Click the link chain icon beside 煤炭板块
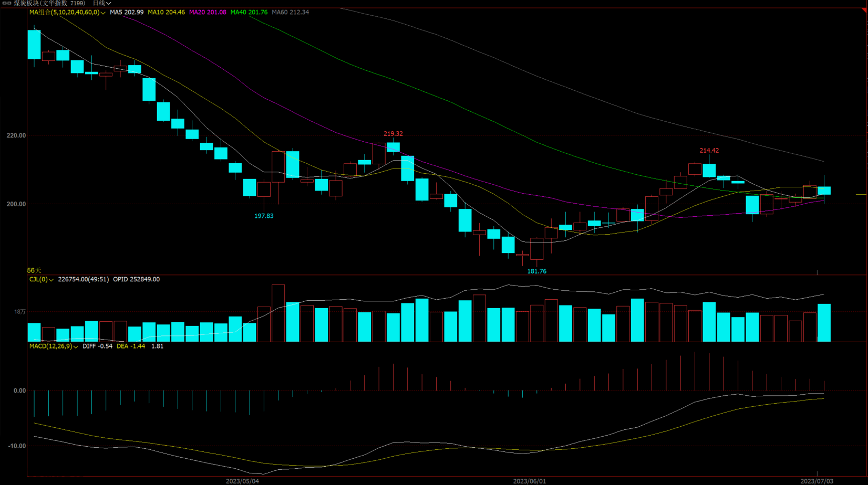Image resolution: width=868 pixels, height=485 pixels. click(x=7, y=3)
